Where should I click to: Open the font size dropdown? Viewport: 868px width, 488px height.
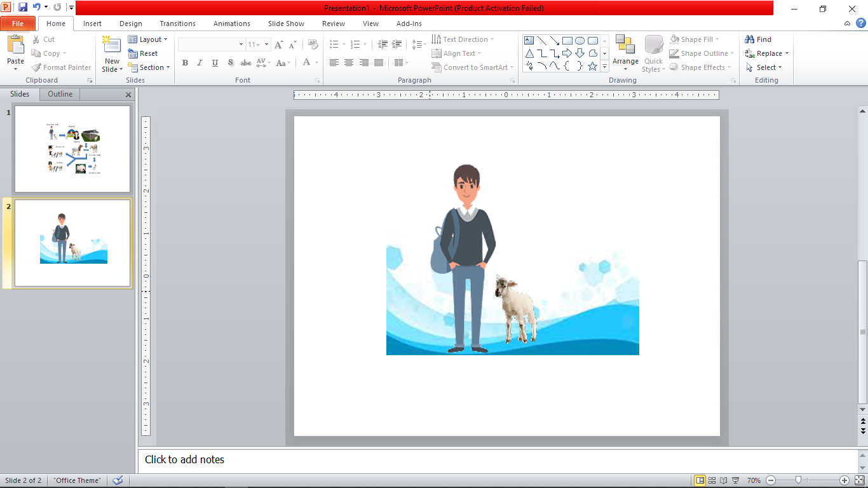point(266,44)
